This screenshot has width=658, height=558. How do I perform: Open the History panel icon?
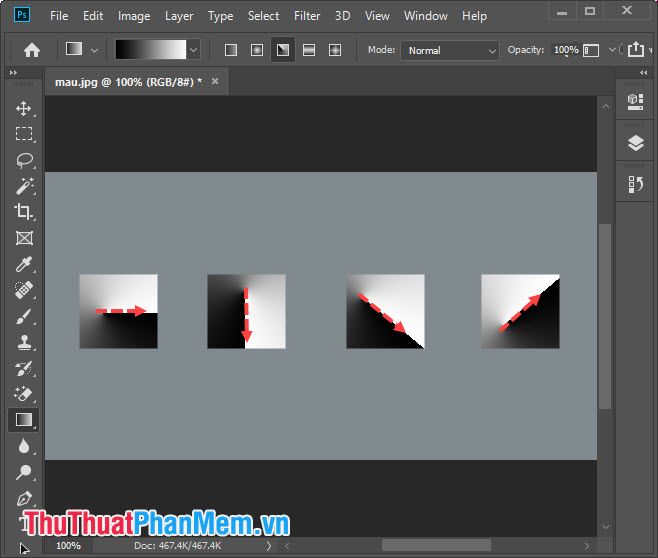pyautogui.click(x=636, y=184)
